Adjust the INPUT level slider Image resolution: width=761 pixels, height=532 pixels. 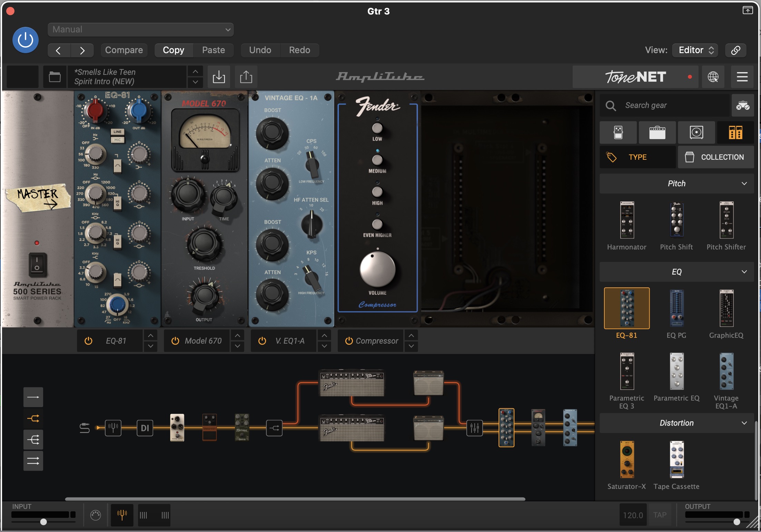click(43, 522)
